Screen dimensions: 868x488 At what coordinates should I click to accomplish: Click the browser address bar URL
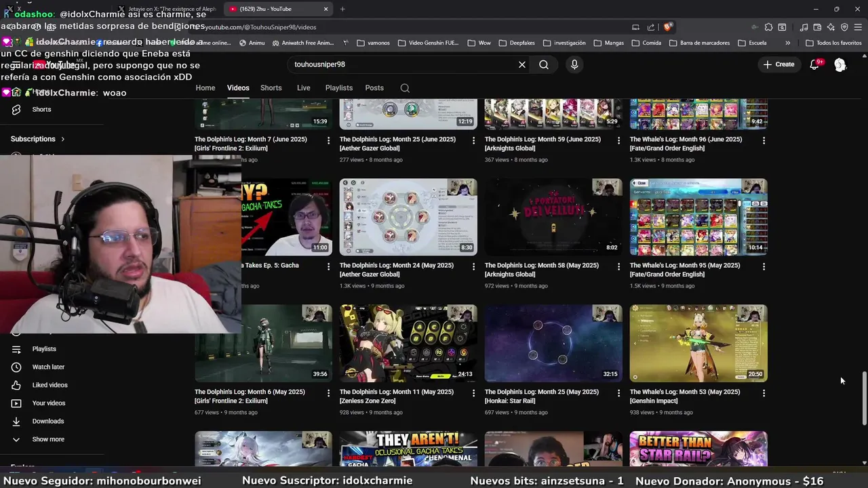pyautogui.click(x=260, y=27)
